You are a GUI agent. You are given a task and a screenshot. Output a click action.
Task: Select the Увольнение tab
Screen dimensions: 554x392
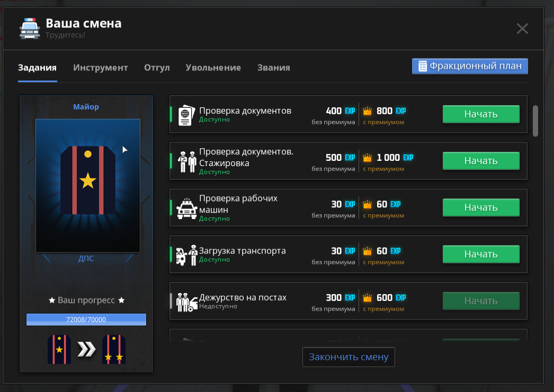(x=213, y=68)
